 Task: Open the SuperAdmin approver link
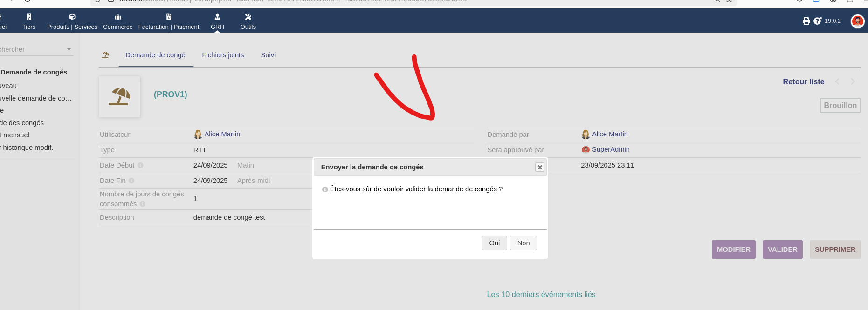click(x=610, y=149)
